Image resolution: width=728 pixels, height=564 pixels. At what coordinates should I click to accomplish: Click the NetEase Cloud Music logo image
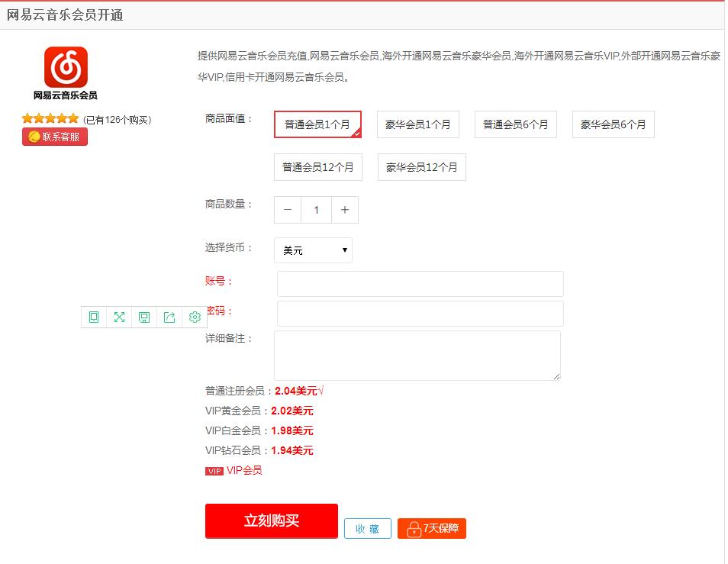point(66,67)
